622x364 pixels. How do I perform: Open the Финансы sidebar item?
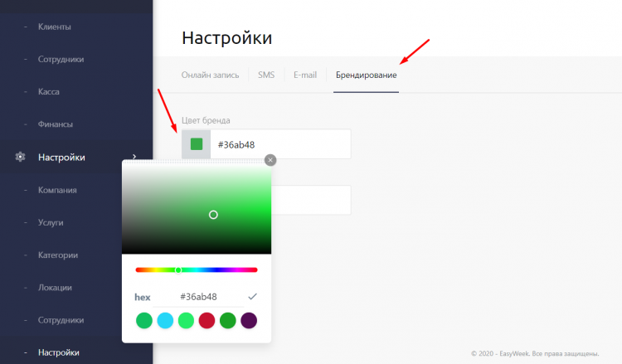point(55,124)
